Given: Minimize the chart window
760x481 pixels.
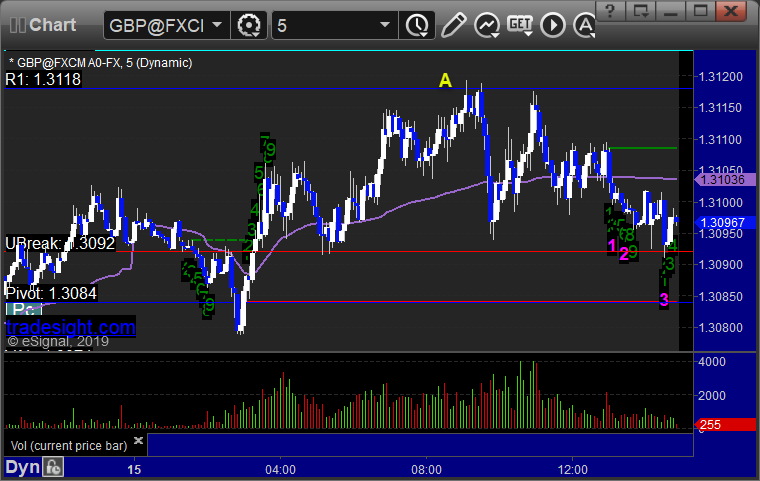Looking at the screenshot, I should click(670, 10).
